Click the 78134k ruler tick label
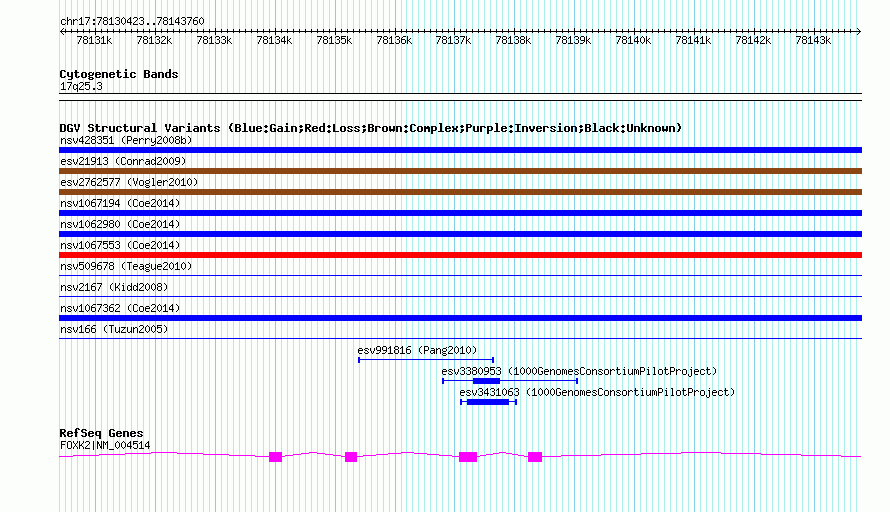 click(x=274, y=40)
